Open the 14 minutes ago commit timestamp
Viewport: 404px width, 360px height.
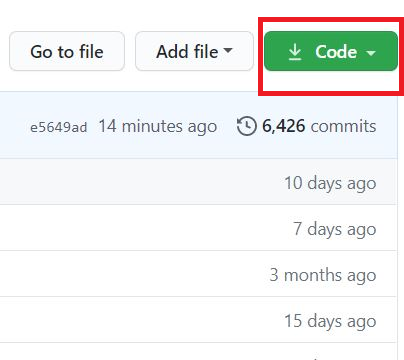(x=158, y=127)
